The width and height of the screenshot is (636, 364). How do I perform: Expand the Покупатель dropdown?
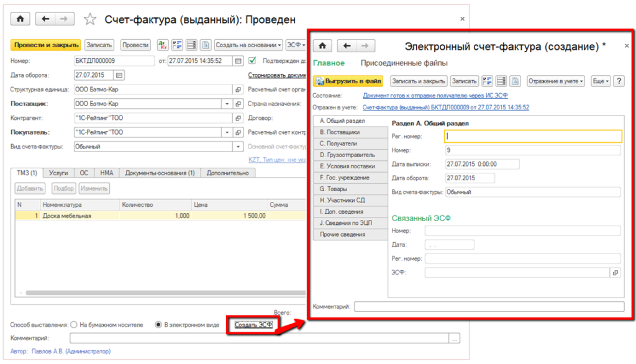pyautogui.click(x=227, y=132)
